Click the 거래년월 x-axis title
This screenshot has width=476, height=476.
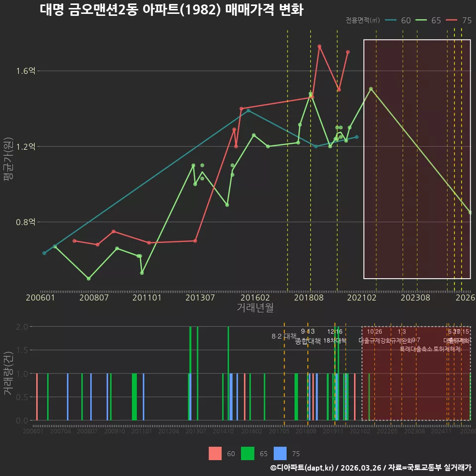pyautogui.click(x=255, y=307)
